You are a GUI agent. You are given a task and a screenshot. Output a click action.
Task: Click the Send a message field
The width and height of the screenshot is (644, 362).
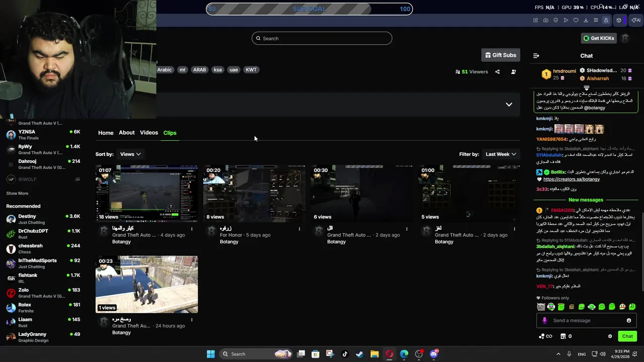(x=587, y=320)
